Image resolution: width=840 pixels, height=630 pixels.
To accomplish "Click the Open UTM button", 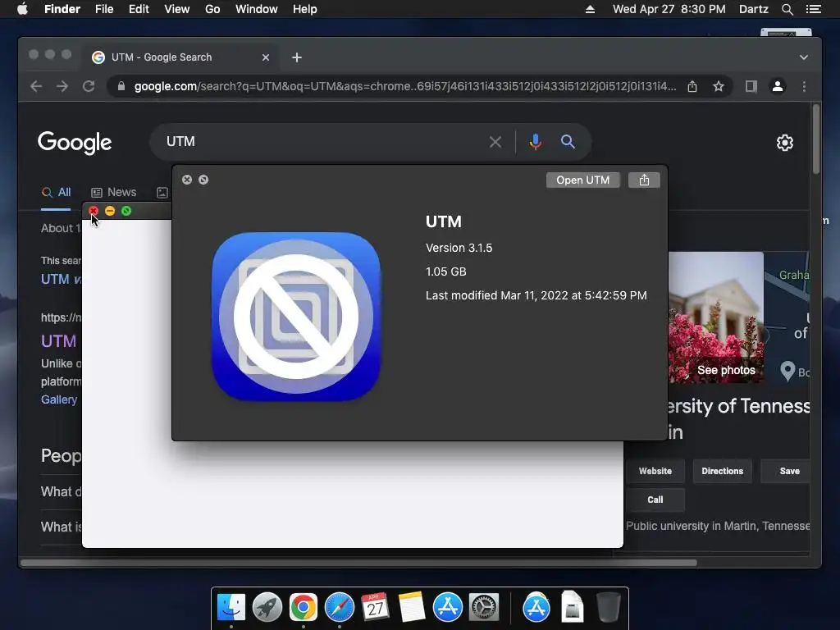I will (x=583, y=180).
